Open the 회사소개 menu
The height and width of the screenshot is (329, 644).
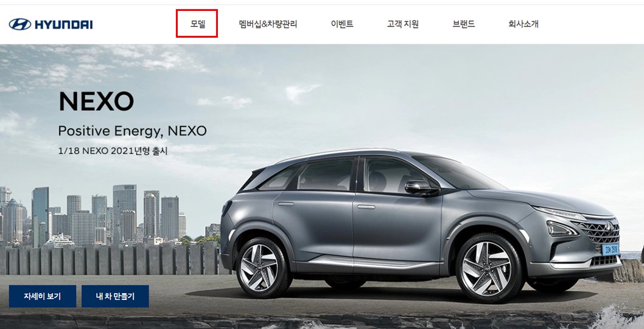[x=523, y=24]
